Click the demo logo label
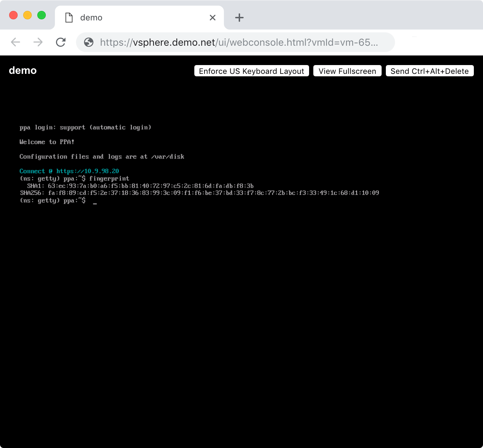The width and height of the screenshot is (483, 448). coord(23,70)
